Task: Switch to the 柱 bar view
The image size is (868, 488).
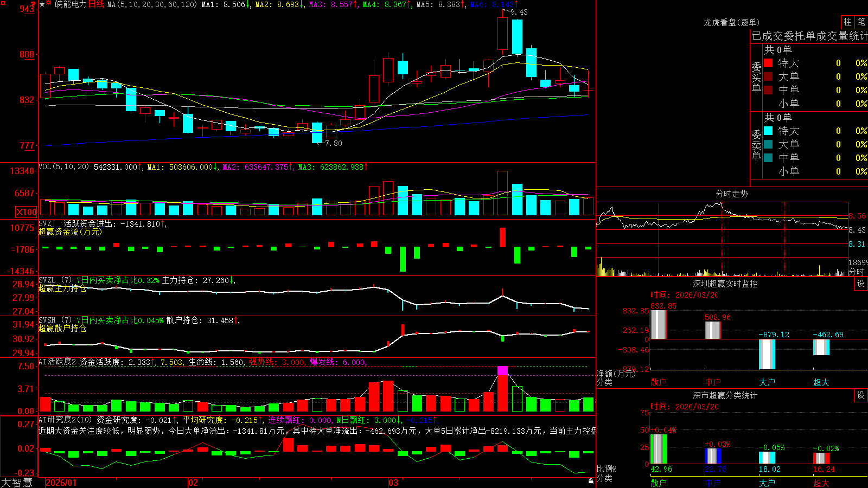Action: (847, 22)
